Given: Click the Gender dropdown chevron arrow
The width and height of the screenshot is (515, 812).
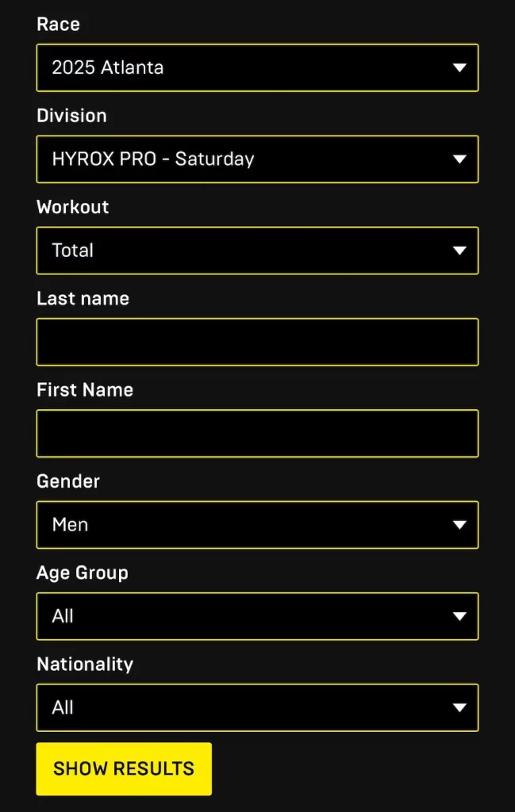Looking at the screenshot, I should point(461,525).
